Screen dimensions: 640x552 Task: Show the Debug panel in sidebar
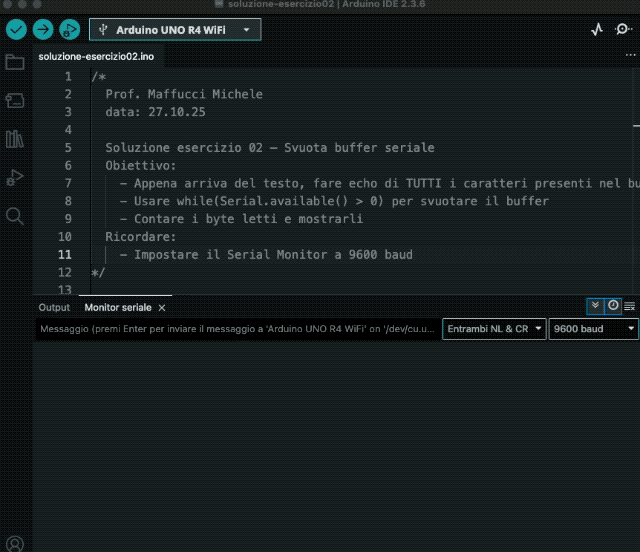14,177
